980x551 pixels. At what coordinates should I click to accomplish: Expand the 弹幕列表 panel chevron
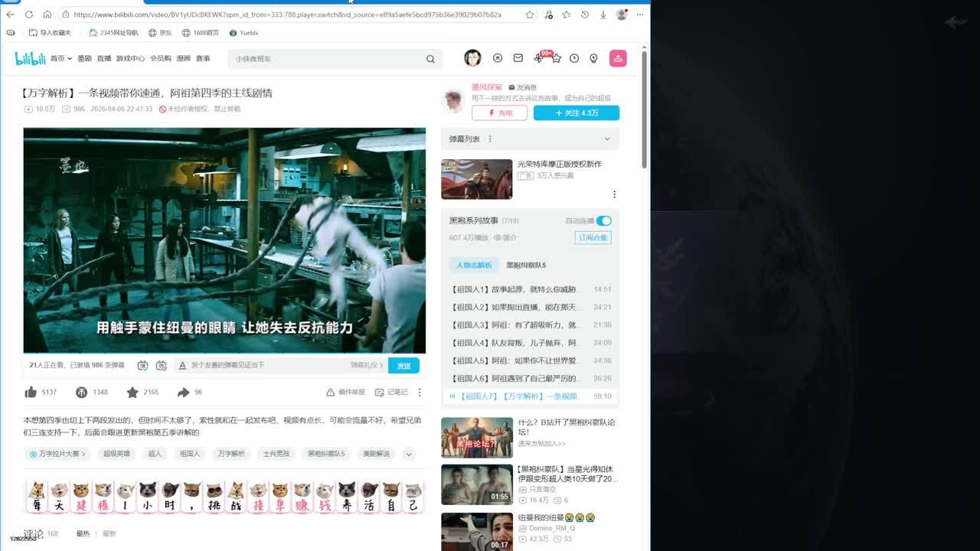(x=607, y=139)
